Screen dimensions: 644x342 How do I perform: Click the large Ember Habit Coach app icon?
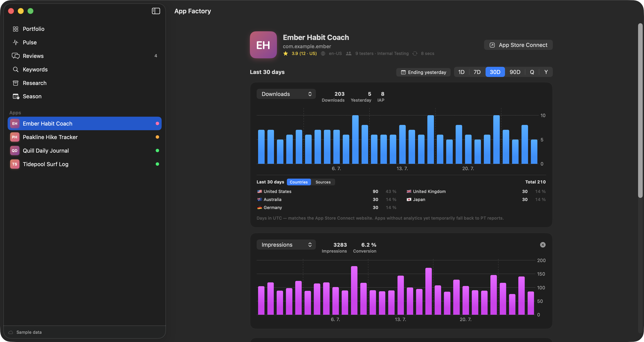click(263, 45)
